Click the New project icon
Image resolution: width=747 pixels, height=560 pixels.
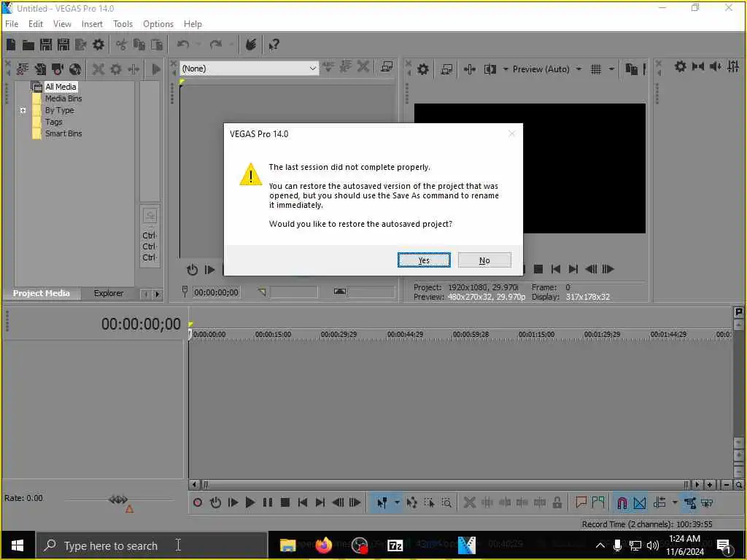click(x=10, y=44)
